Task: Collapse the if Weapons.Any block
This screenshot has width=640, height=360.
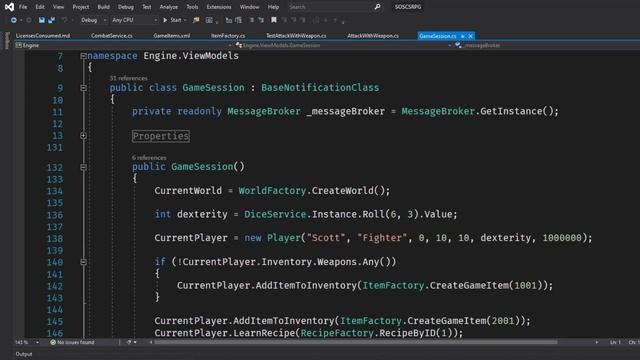Action: 83,262
